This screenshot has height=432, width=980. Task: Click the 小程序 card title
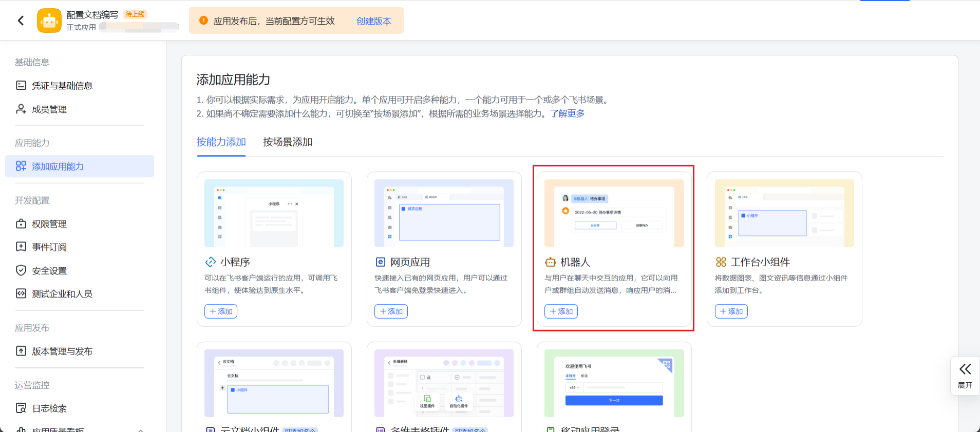click(235, 262)
